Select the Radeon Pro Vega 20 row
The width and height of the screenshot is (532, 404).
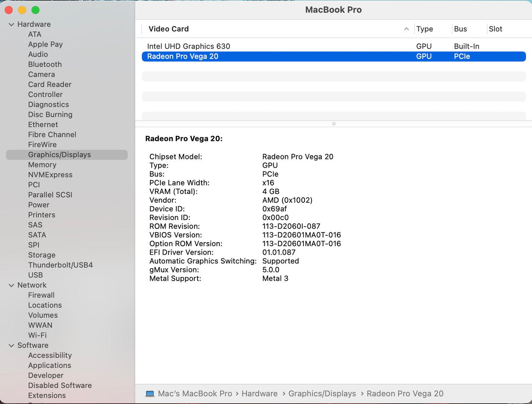tap(183, 56)
